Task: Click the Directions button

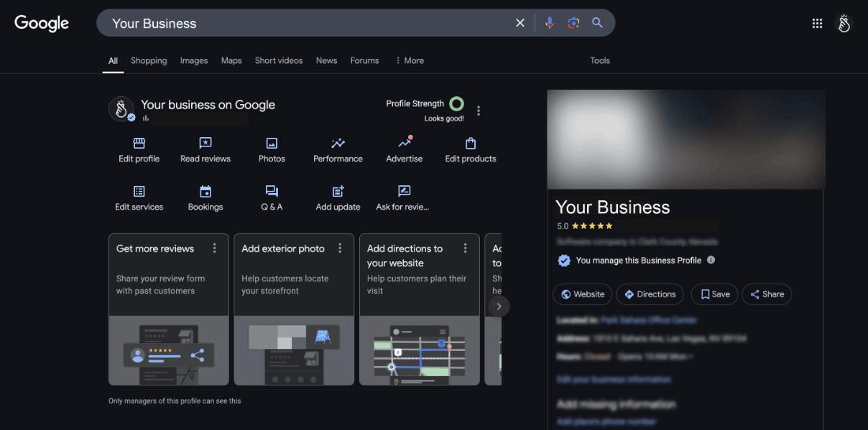Action: (x=650, y=294)
